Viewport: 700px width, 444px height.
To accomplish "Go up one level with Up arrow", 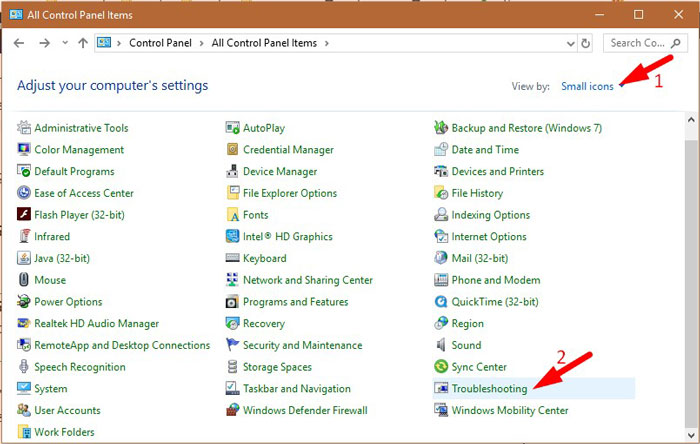I will point(83,43).
